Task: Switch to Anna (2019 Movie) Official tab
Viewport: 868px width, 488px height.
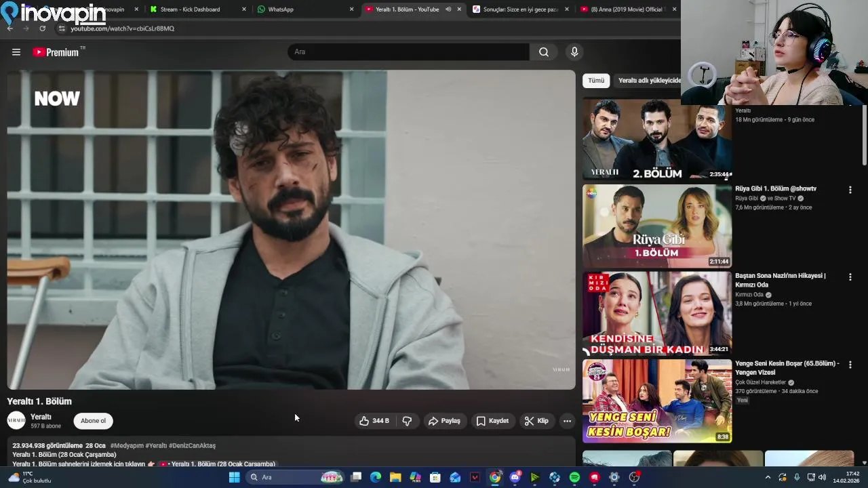Action: (x=626, y=9)
